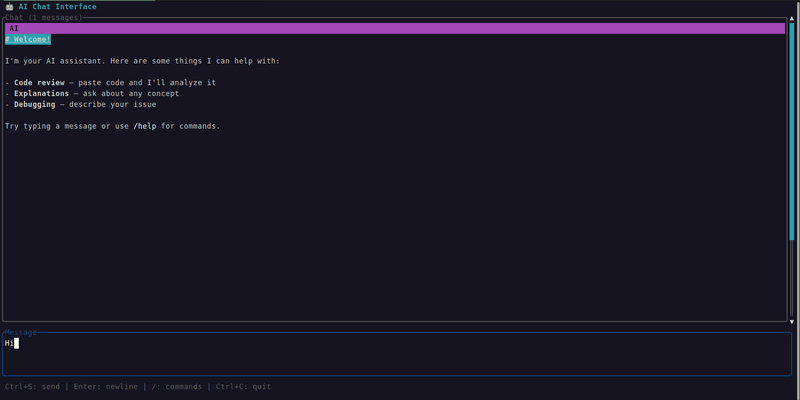Select the highlighted "# Welcome!" heading
The width and height of the screenshot is (800, 400).
(28, 39)
